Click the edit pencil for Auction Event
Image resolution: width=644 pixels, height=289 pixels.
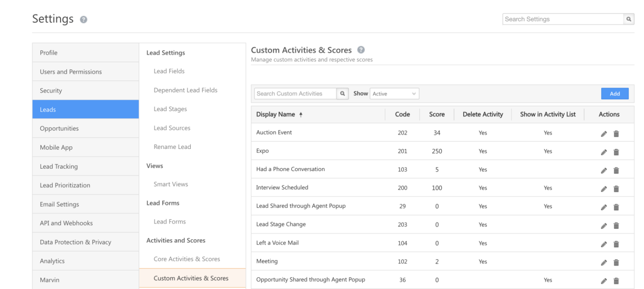click(x=604, y=134)
